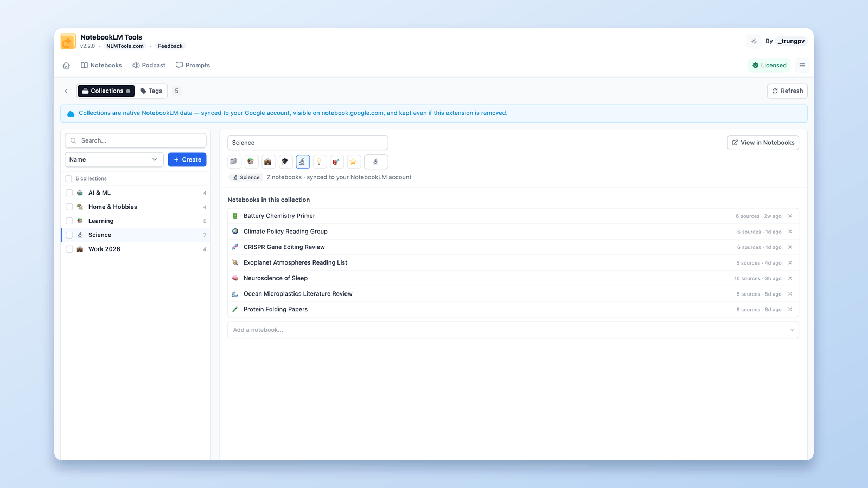The height and width of the screenshot is (488, 868).
Task: Remove Neuroscience of Sleep from collection
Action: [x=790, y=278]
